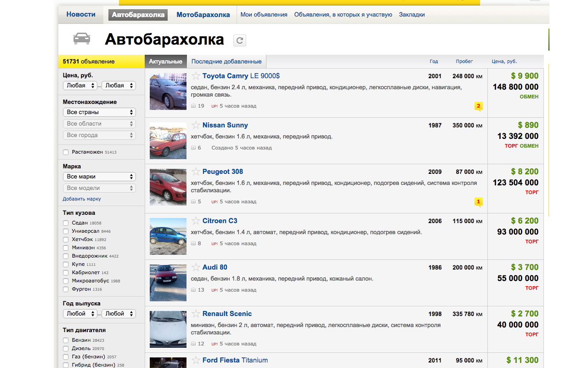
Task: Expand the Все марки brand dropdown
Action: [x=99, y=177]
